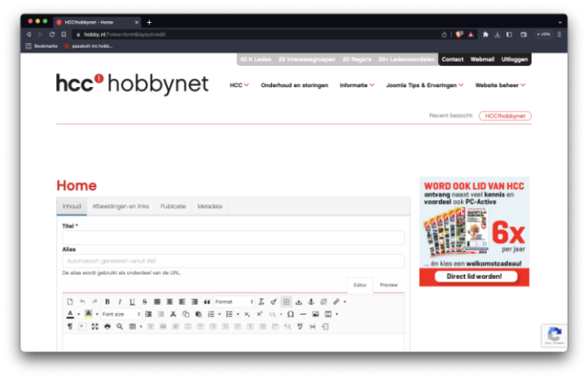Insert a special character with the omega icon

coord(290,314)
